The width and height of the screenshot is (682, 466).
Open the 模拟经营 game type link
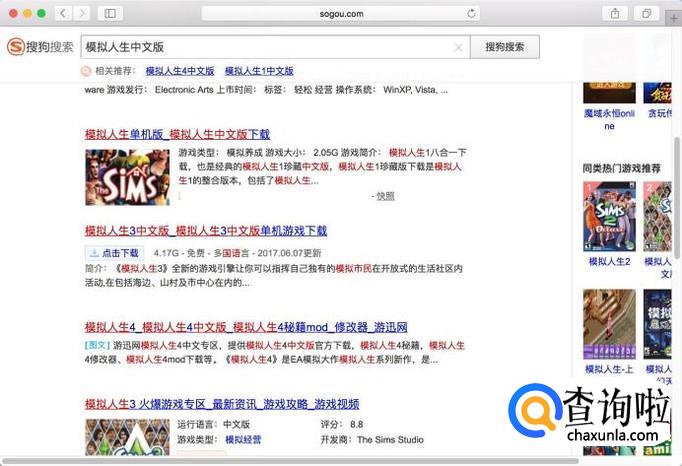coord(243,439)
